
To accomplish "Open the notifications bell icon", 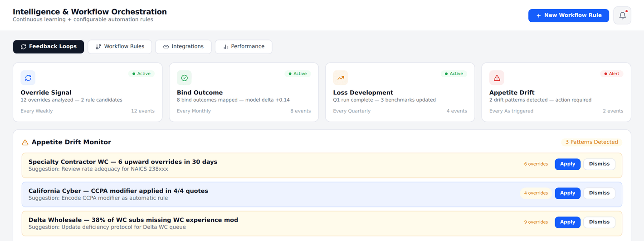I will click(622, 15).
